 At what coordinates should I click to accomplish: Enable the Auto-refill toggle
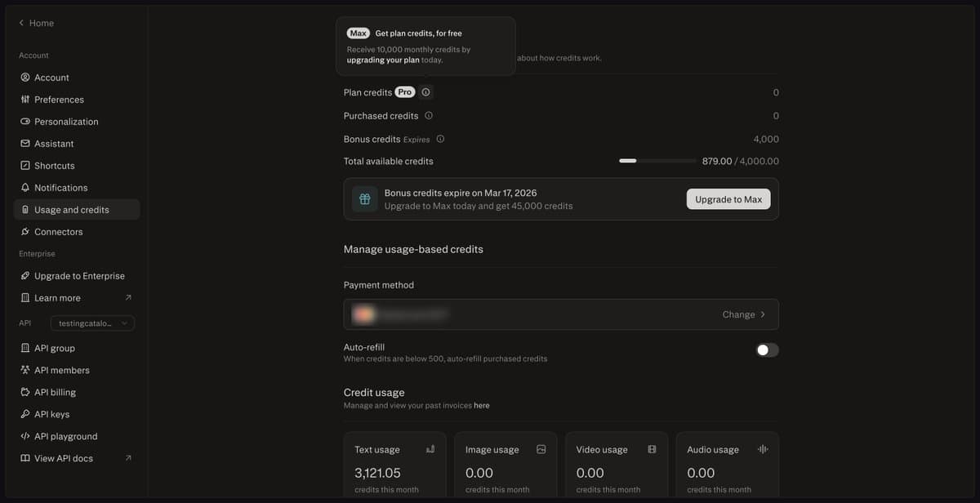click(x=766, y=349)
